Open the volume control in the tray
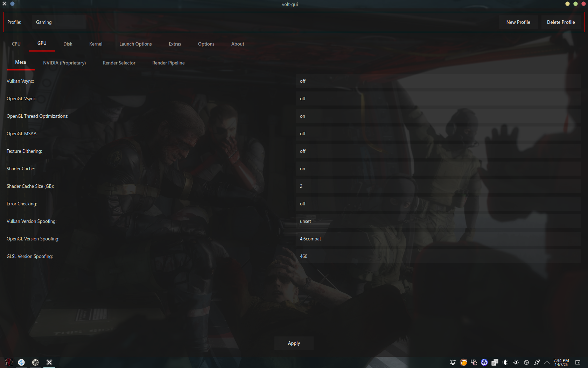Screen dimensions: 588x368 [x=505, y=362]
